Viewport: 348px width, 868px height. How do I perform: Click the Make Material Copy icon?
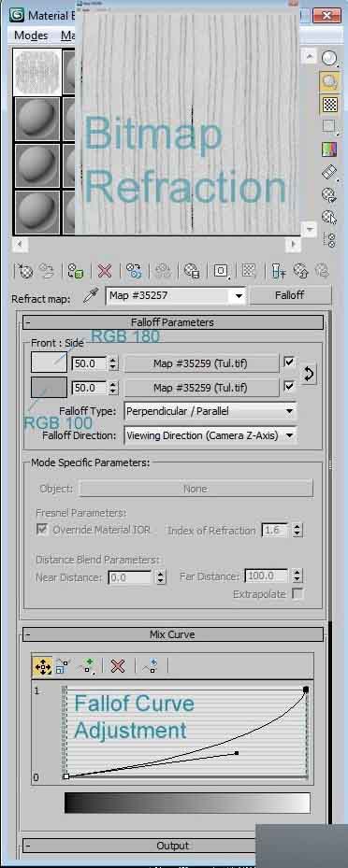(134, 271)
